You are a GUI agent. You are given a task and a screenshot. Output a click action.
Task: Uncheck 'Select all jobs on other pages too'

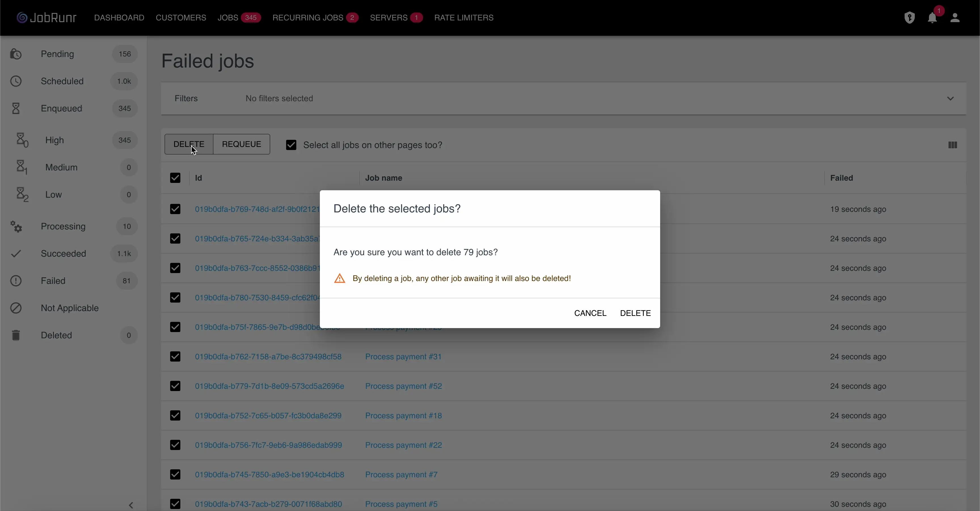[x=291, y=145]
